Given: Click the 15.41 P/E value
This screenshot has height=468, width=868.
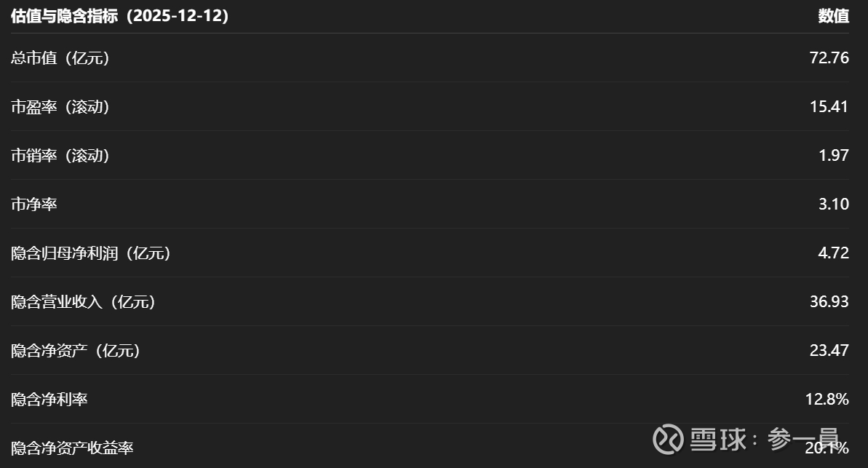Looking at the screenshot, I should click(x=829, y=107).
